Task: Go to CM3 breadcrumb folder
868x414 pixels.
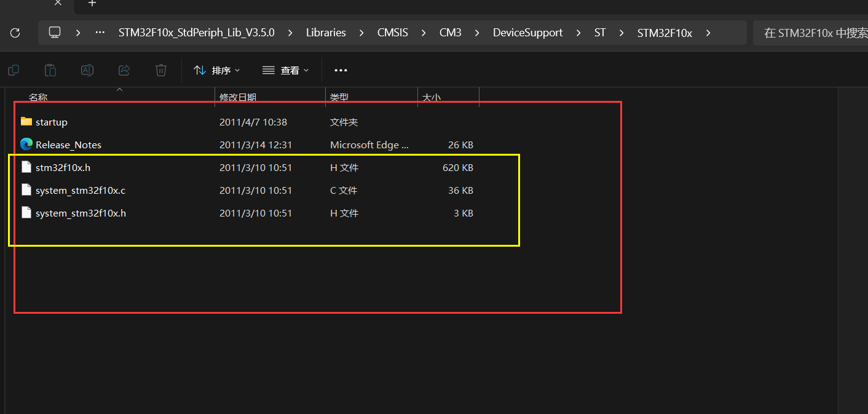Action: pyautogui.click(x=451, y=33)
